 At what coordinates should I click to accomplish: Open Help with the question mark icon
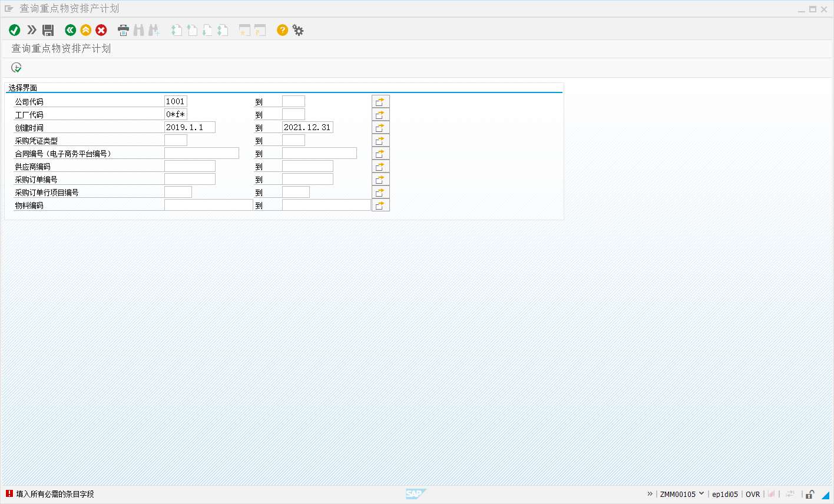pyautogui.click(x=283, y=30)
